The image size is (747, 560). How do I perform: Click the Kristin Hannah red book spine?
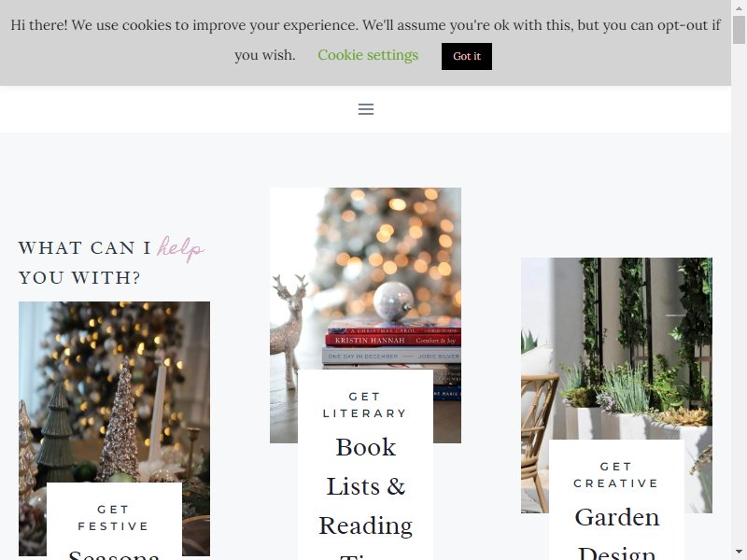393,340
